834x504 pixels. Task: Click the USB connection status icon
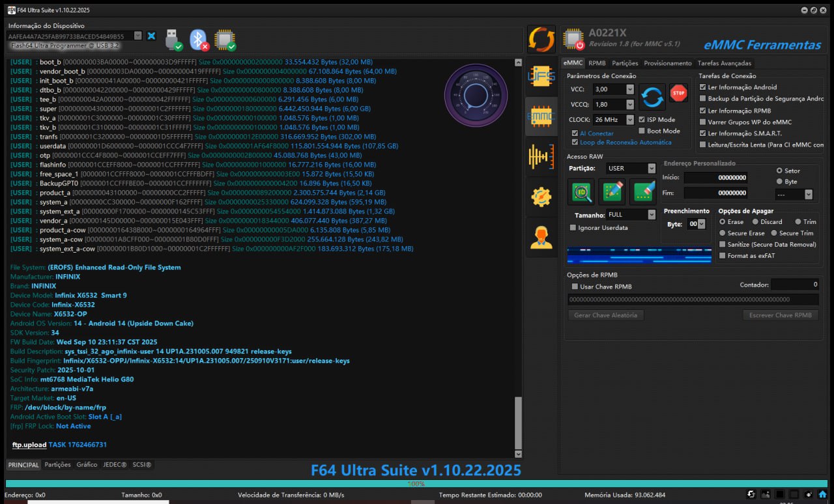(173, 40)
